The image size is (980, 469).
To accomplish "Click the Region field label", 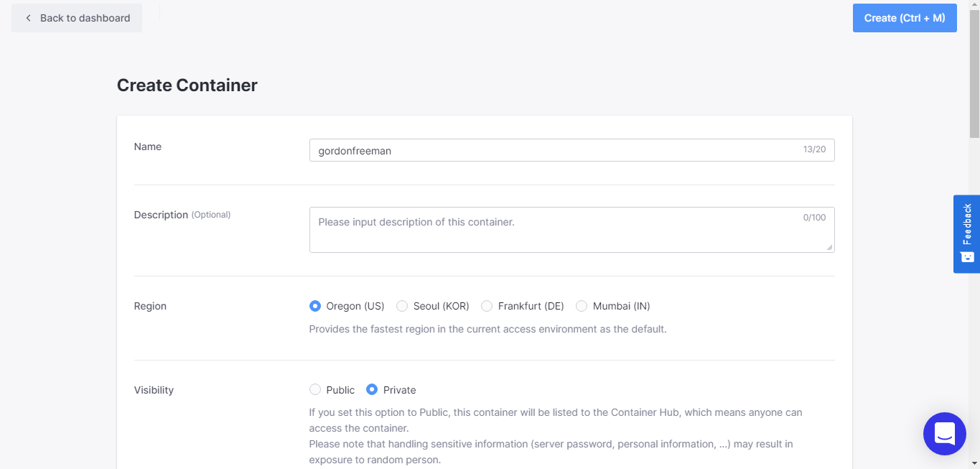I will [150, 306].
